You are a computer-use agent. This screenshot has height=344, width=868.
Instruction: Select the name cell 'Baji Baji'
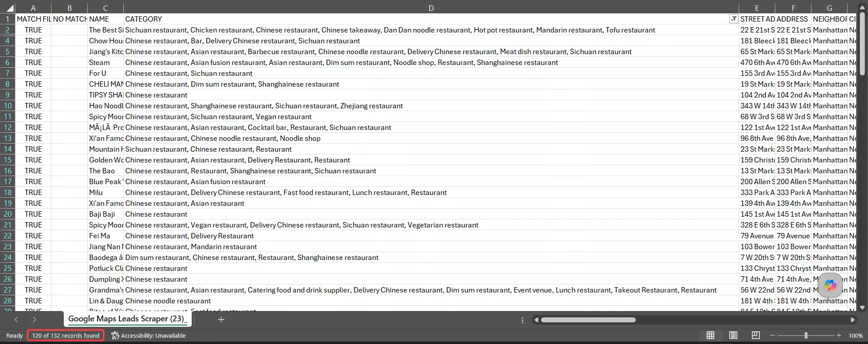(105, 214)
